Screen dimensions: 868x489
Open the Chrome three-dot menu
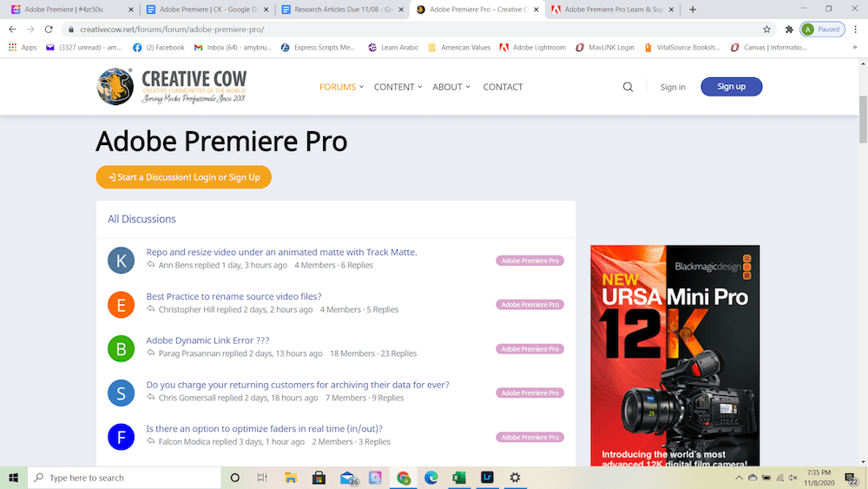[x=855, y=30]
